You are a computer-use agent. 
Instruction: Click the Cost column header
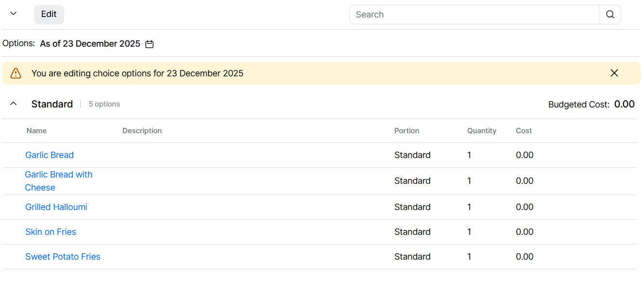tap(524, 131)
